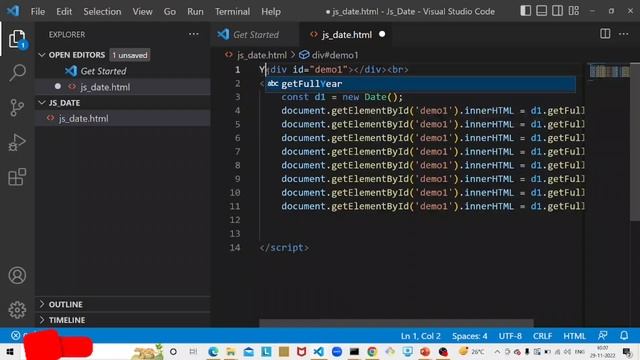Open the Customize Layout icon

(x=574, y=11)
